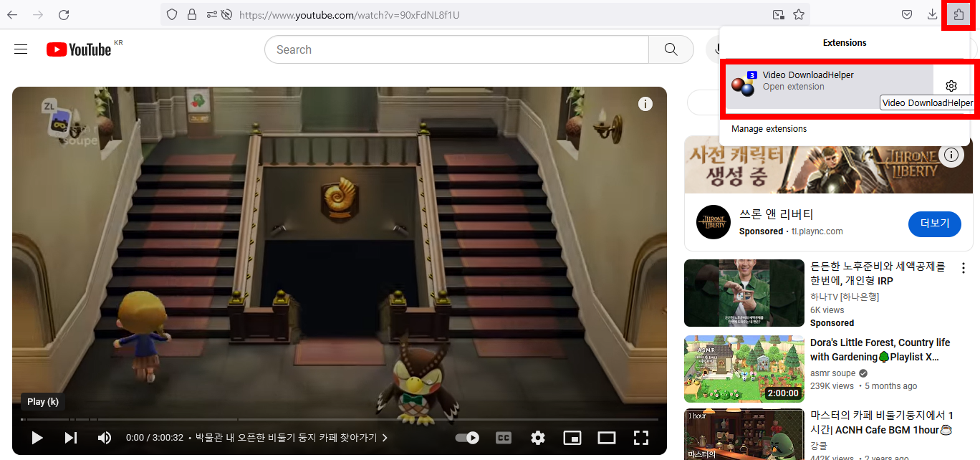Click the '6K views' text

coord(827,310)
